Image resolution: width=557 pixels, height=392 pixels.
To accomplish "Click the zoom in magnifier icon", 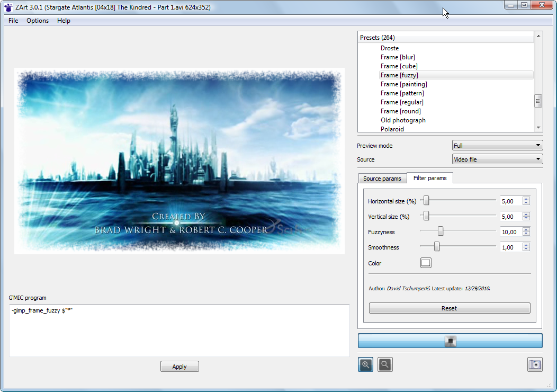I will pos(365,364).
